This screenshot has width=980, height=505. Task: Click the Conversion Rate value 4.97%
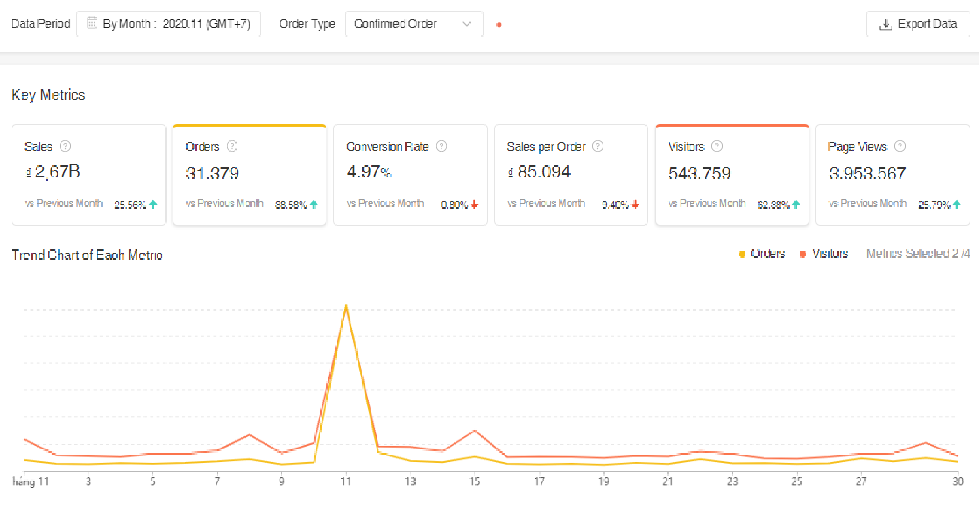[369, 173]
